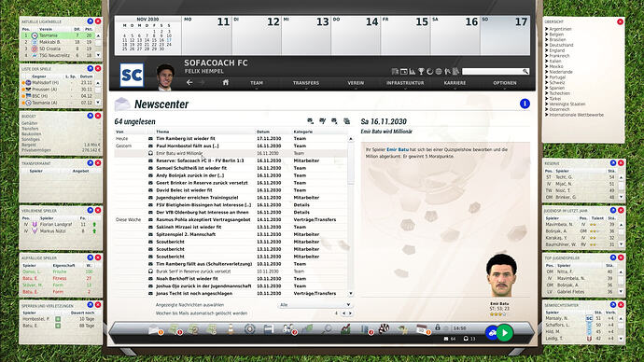Open the Infrastruktur menu
The width and height of the screenshot is (644, 362).
click(405, 83)
